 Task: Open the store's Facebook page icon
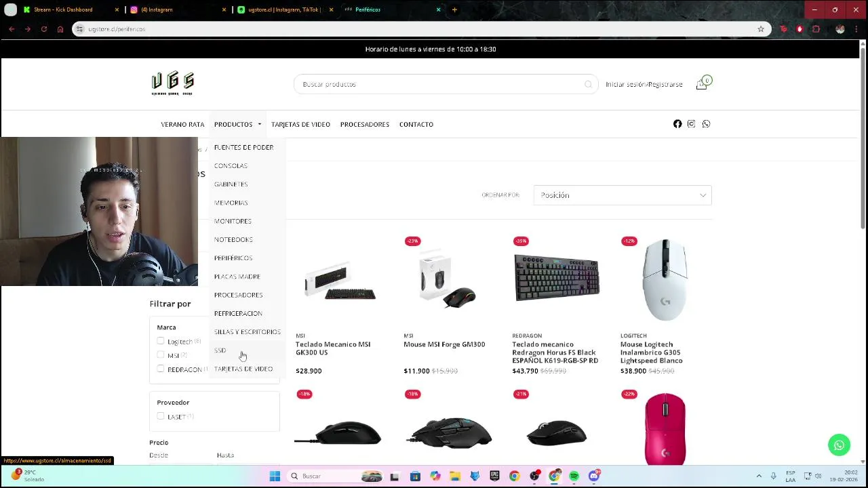tap(677, 124)
